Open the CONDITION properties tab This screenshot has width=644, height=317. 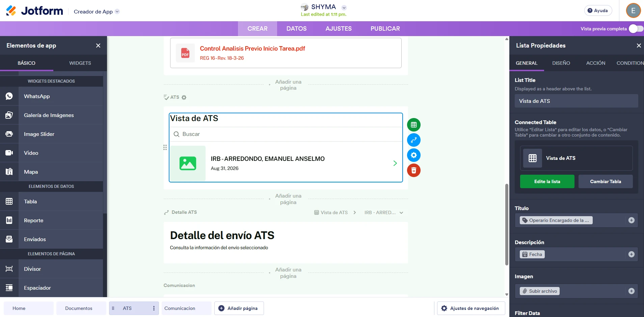click(630, 63)
